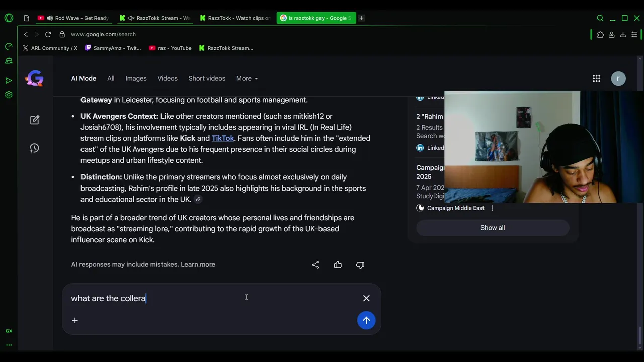Click the 'Distinction:' bold heading text
This screenshot has width=644, height=362.
[101, 177]
